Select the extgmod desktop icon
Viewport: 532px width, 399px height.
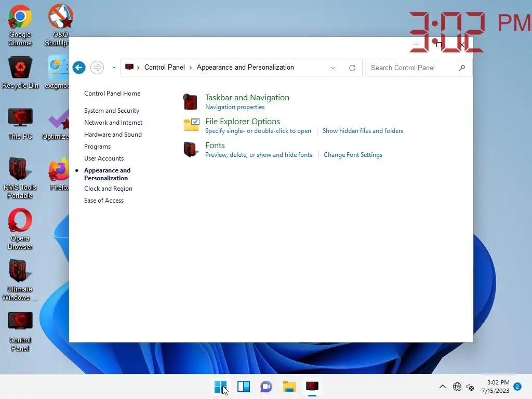coord(58,72)
